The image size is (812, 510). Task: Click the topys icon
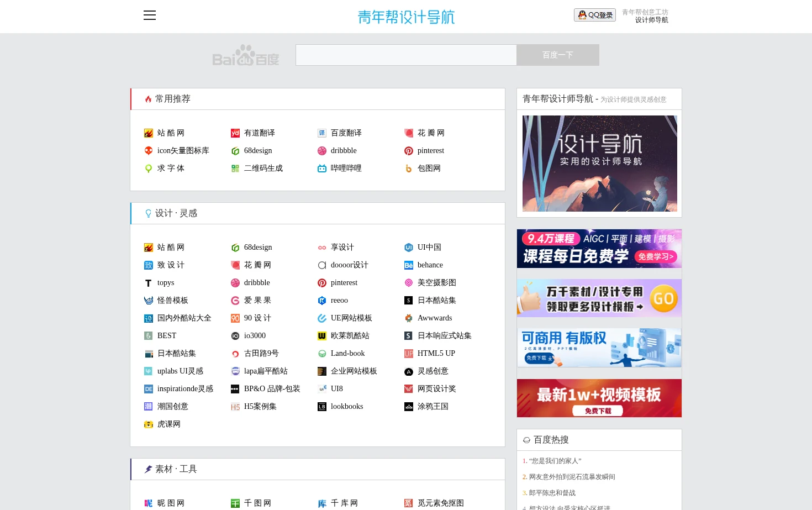click(149, 283)
